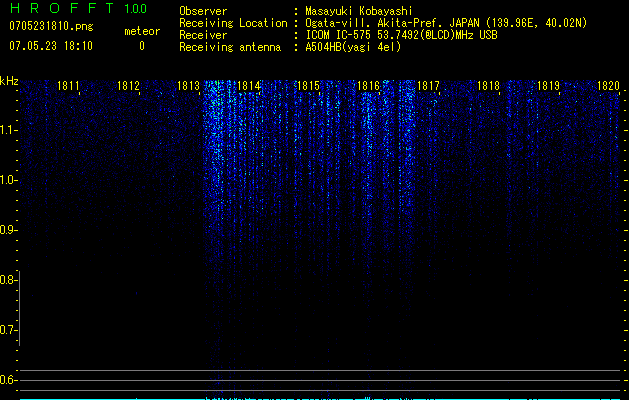Click the 1811 time marker
The width and height of the screenshot is (629, 400).
click(68, 86)
